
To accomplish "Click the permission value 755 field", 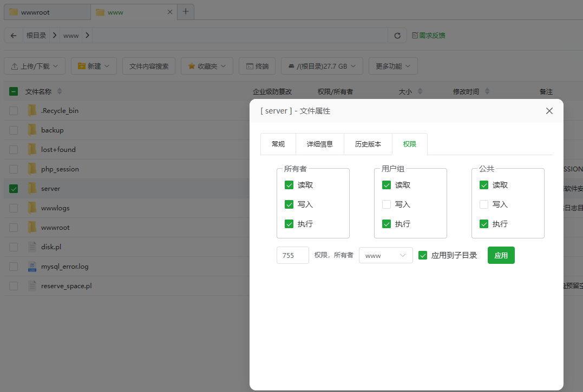I will coord(292,255).
